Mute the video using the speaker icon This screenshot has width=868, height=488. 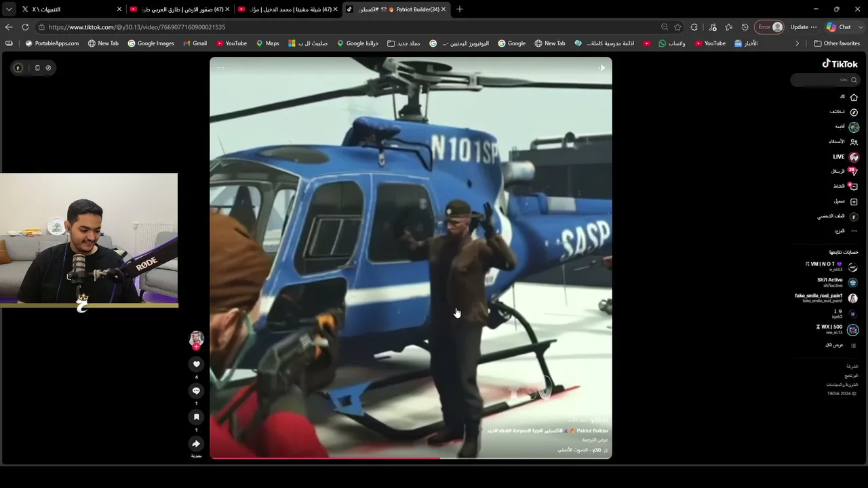tap(601, 68)
